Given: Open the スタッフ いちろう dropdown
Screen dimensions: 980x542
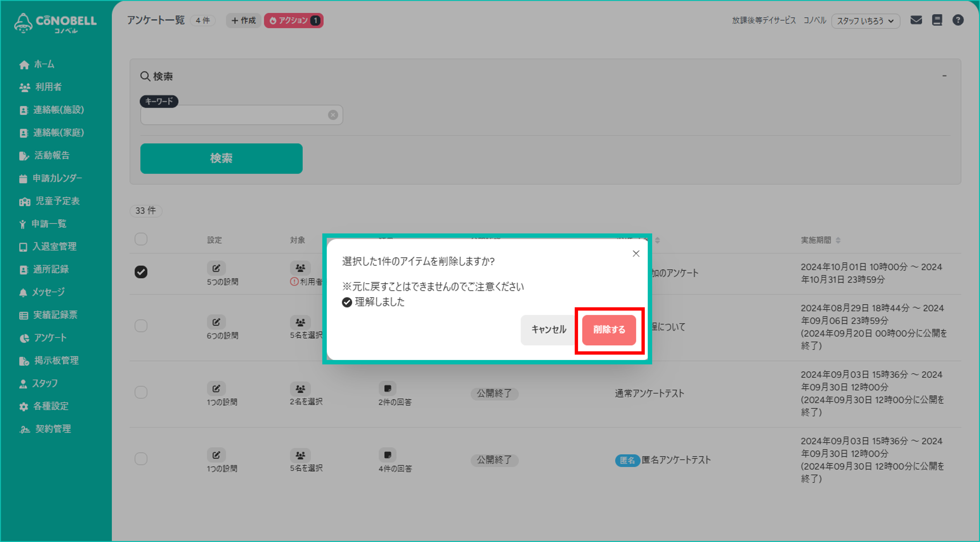Looking at the screenshot, I should (865, 21).
